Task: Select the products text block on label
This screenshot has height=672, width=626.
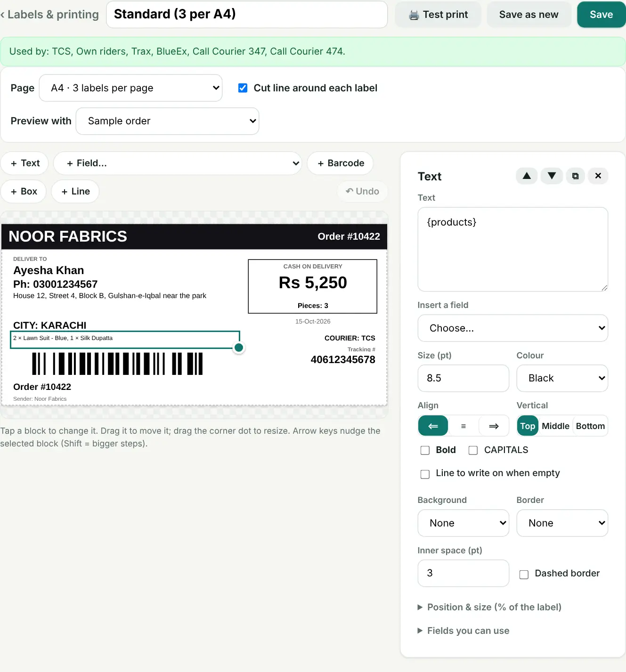Action: pyautogui.click(x=125, y=340)
